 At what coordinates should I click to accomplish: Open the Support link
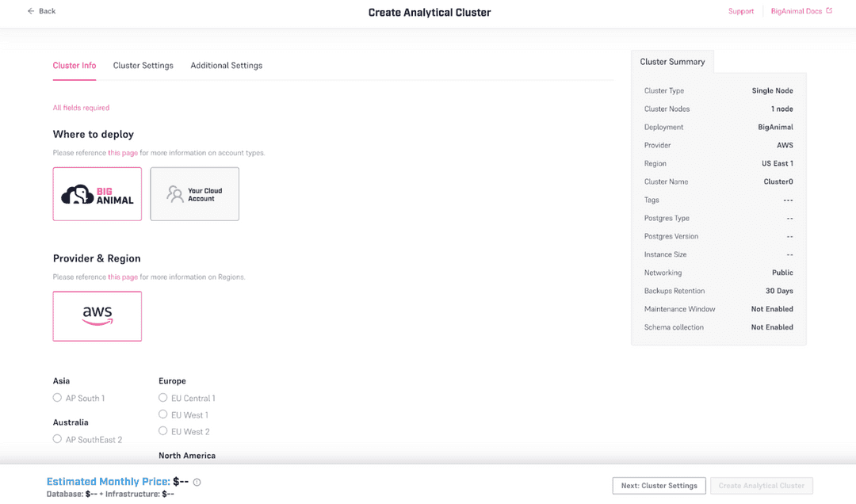tap(741, 11)
